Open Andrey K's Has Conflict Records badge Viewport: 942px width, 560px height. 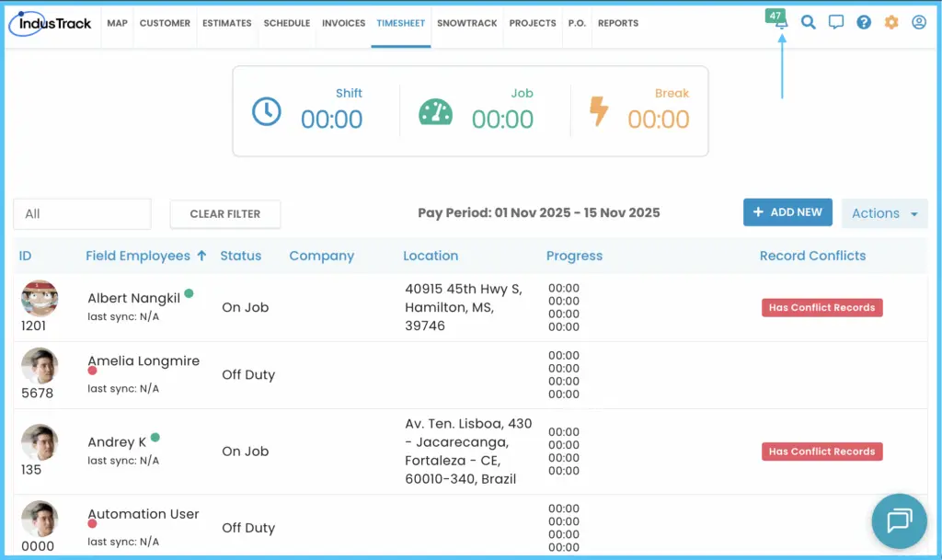coord(821,451)
